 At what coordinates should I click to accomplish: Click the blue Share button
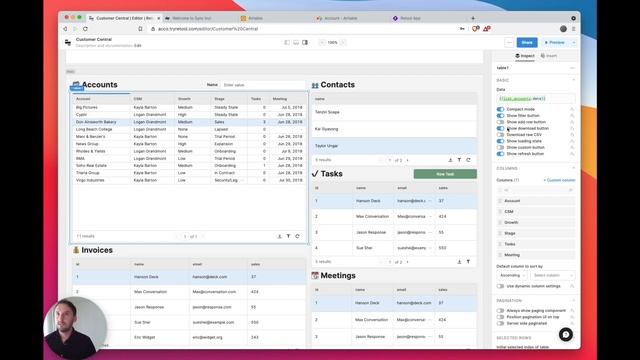[527, 42]
